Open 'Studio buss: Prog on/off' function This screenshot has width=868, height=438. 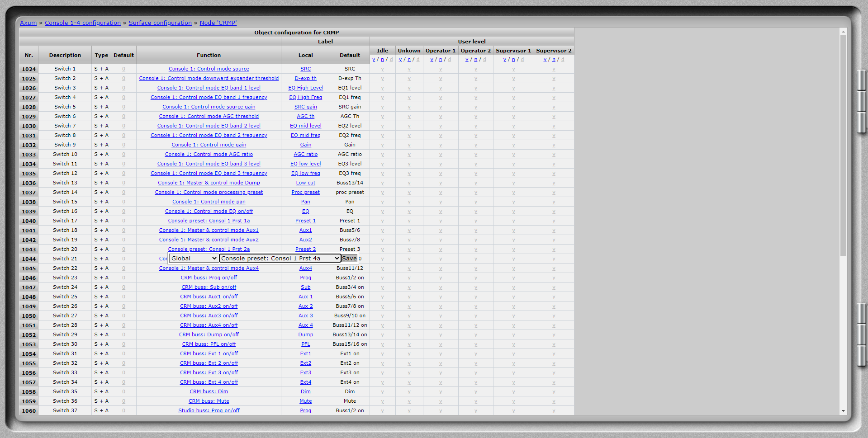[209, 411]
